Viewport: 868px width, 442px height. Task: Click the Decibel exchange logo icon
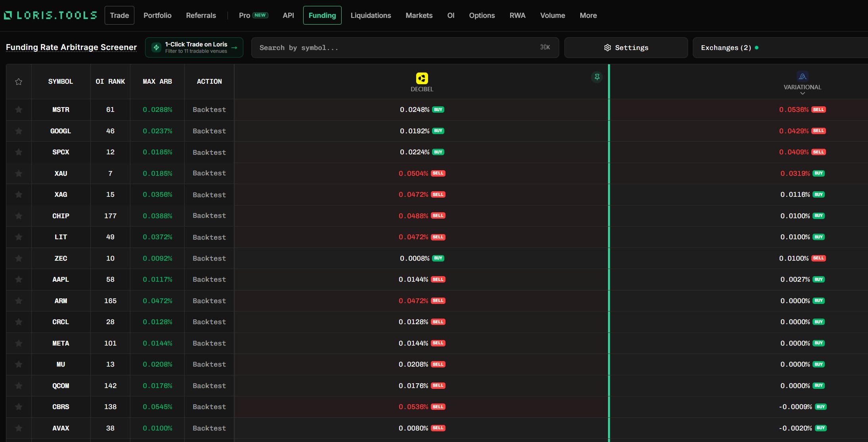(422, 78)
